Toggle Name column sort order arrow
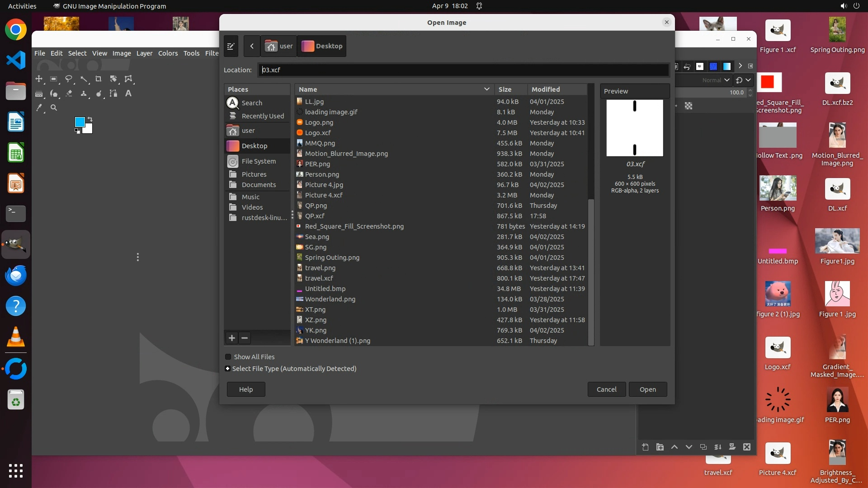Image resolution: width=868 pixels, height=488 pixels. [x=486, y=89]
